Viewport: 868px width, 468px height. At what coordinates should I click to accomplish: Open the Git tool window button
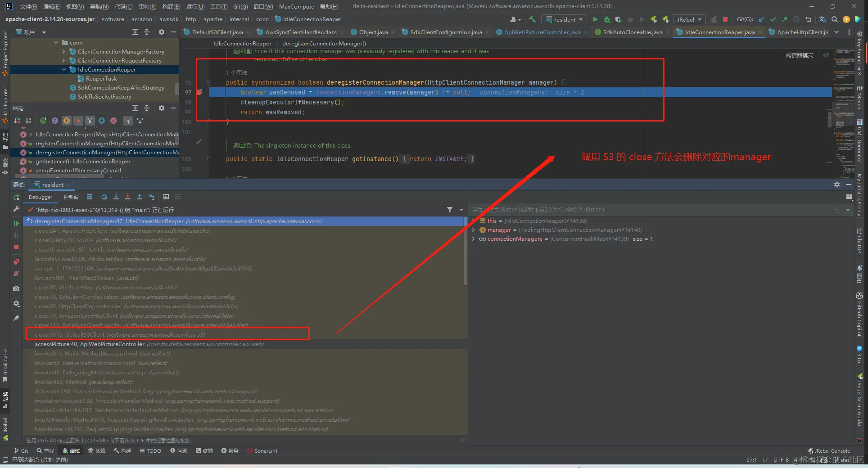coord(21,451)
